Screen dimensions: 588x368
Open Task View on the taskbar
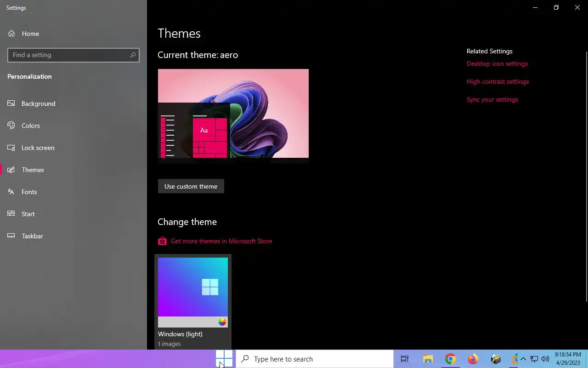405,359
